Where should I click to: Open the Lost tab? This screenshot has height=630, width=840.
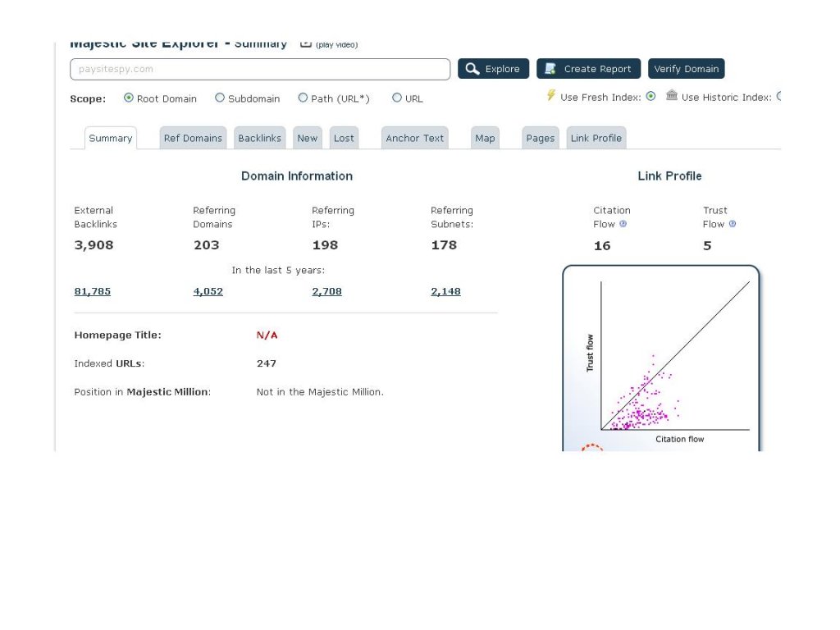pos(344,138)
